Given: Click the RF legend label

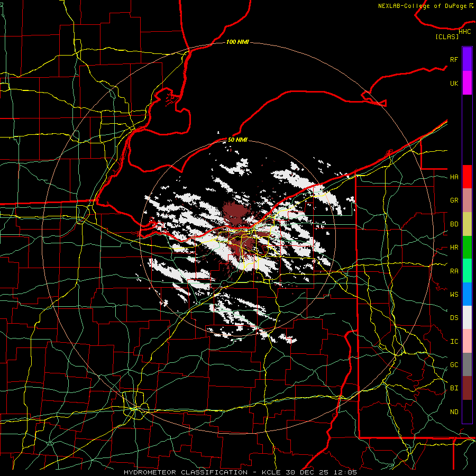Looking at the screenshot, I should point(454,59).
